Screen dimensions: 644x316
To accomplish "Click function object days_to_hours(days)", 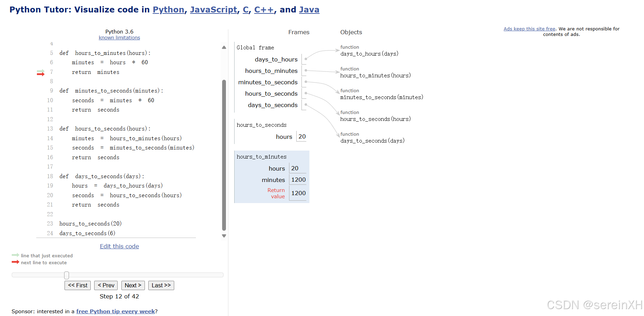I will (x=369, y=54).
